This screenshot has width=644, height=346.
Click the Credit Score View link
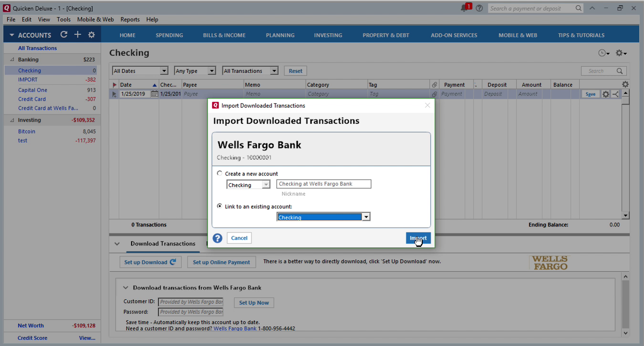[87, 338]
